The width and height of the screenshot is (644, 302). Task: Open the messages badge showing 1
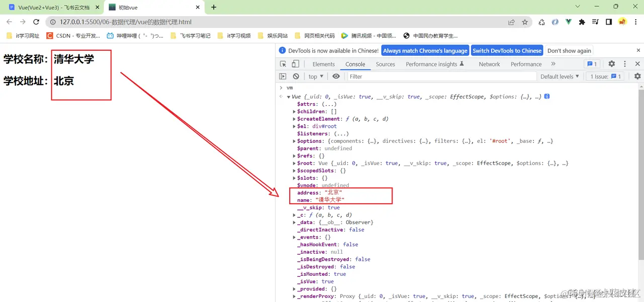592,64
